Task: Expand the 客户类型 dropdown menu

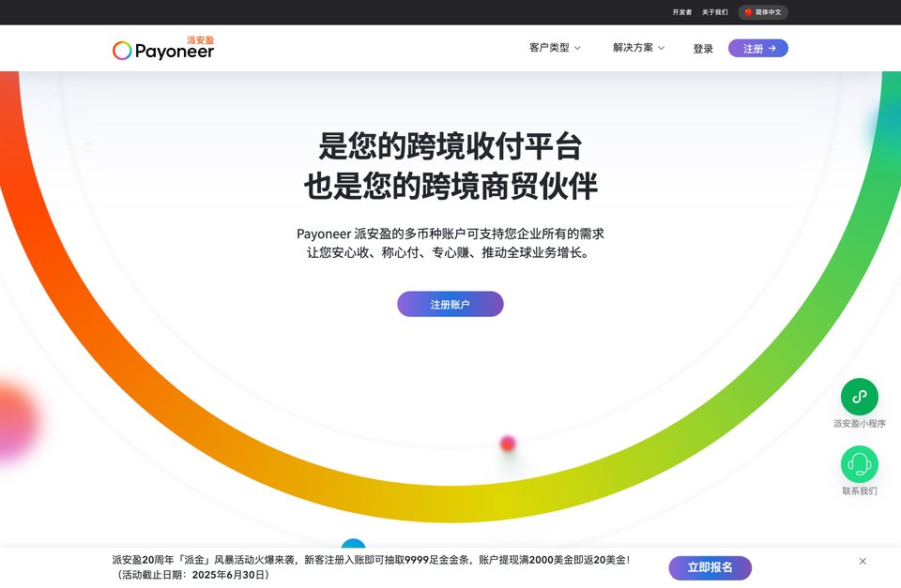Action: click(555, 48)
